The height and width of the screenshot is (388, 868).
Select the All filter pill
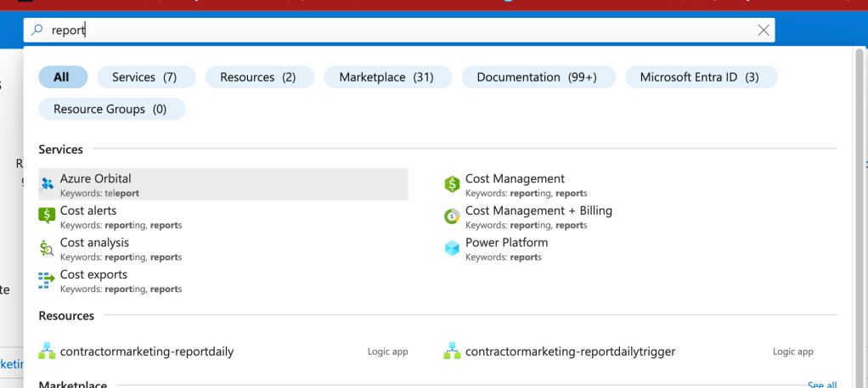[x=63, y=77]
